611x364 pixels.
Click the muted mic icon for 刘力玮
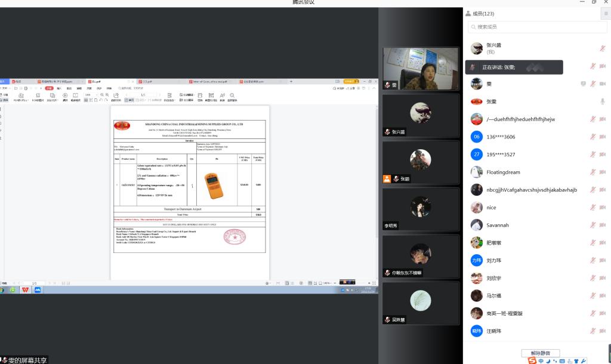point(593,261)
